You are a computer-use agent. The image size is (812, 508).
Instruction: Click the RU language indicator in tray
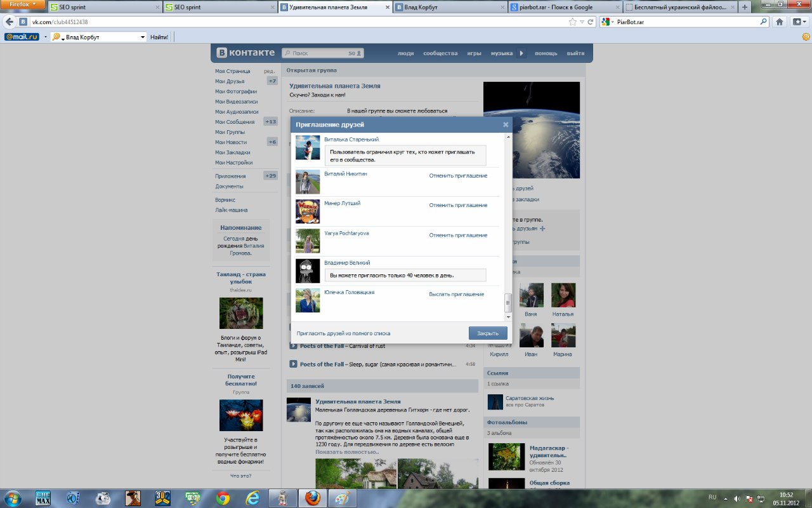pyautogui.click(x=712, y=497)
